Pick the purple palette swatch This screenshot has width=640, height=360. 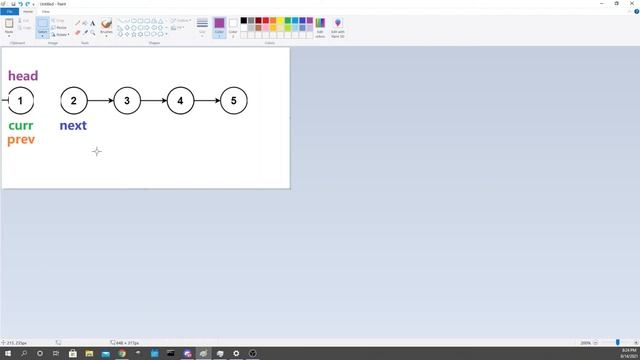coord(310,20)
